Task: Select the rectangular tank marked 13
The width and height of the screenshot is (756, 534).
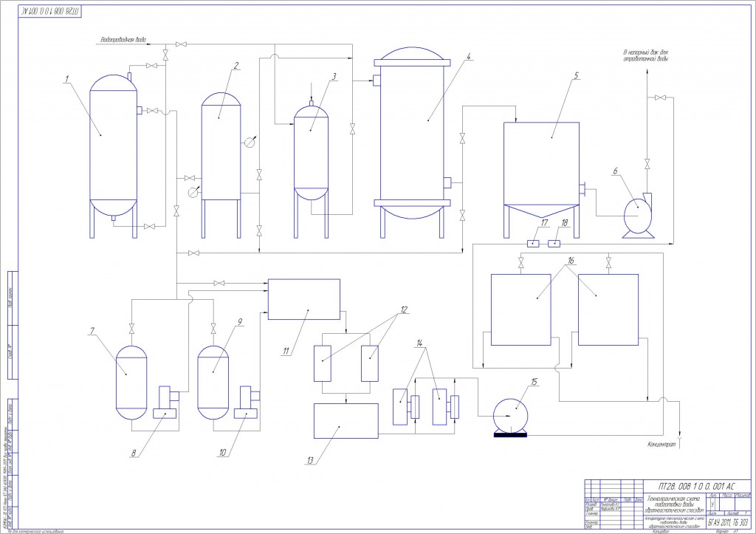Action: 346,421
